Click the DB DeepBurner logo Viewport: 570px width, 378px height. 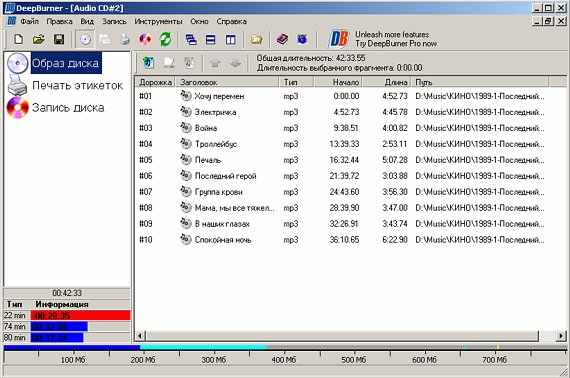click(339, 39)
